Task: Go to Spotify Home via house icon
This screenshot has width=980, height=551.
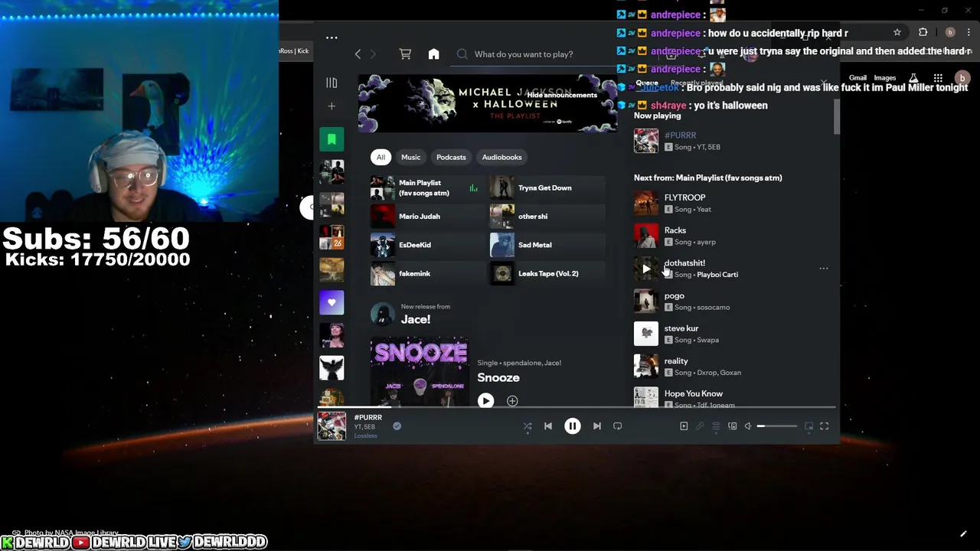Action: (433, 54)
